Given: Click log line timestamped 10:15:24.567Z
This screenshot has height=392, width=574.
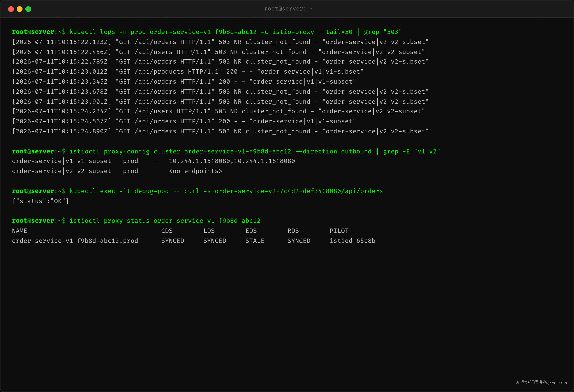Looking at the screenshot, I should click(184, 121).
